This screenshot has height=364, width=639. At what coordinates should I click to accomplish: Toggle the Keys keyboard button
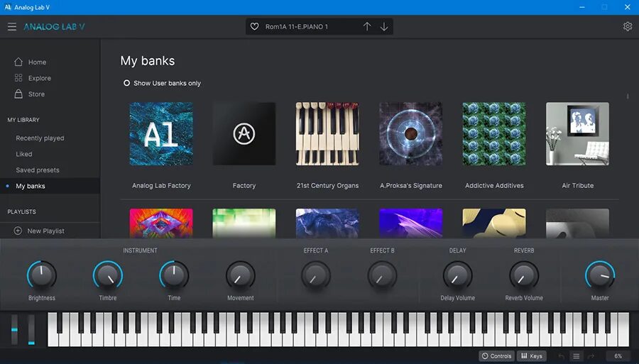click(x=532, y=356)
